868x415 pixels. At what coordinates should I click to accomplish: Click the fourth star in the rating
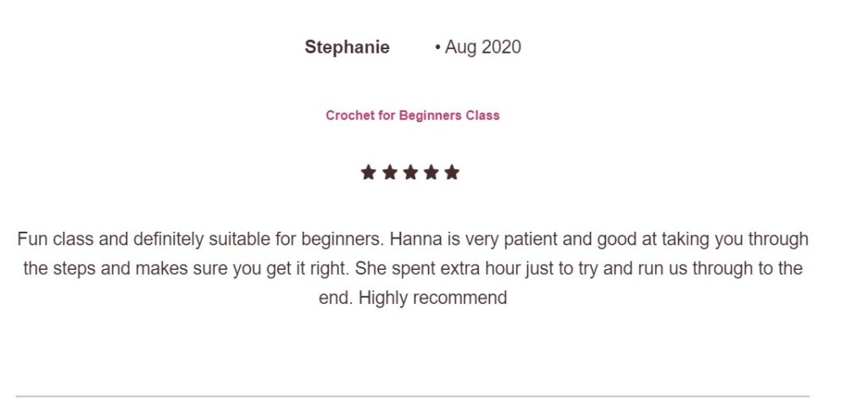[x=431, y=173]
